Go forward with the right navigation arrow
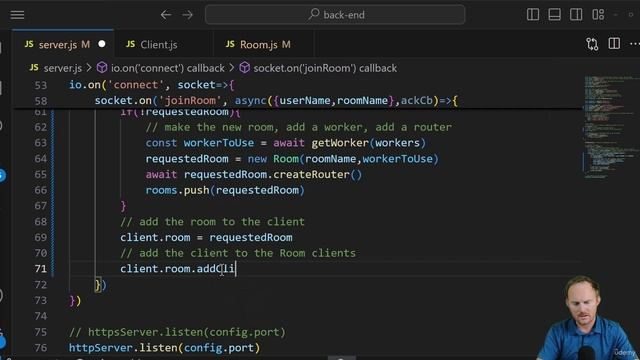Screen dimensions: 640x360 coord(187,15)
